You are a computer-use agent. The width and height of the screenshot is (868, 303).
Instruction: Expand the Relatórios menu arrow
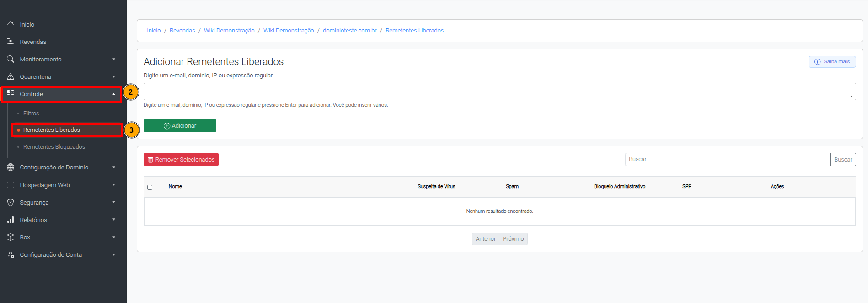113,220
